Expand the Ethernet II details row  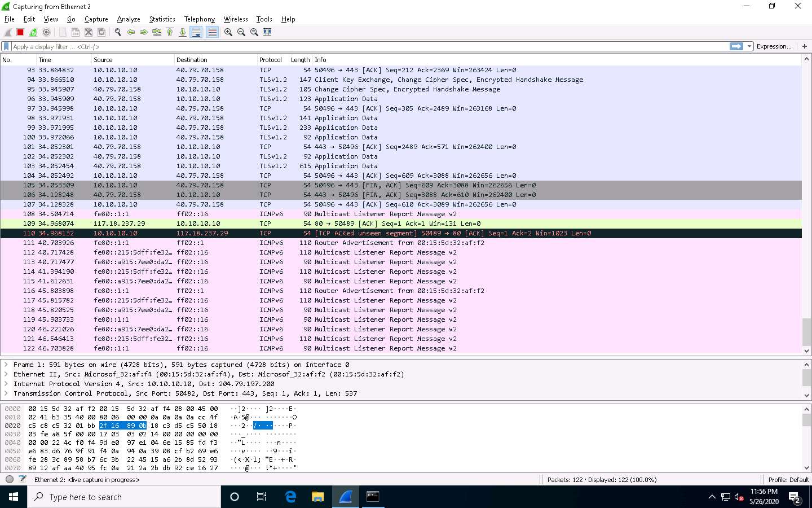[x=6, y=374]
